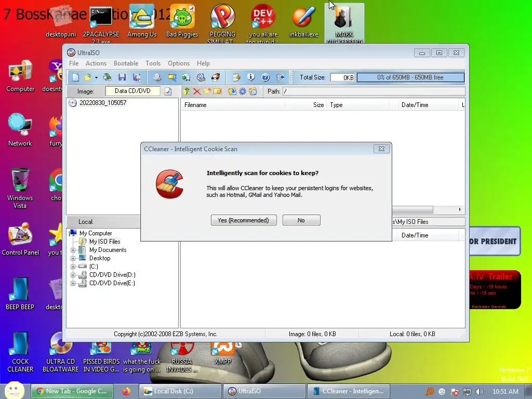This screenshot has height=399, width=532.
Task: Open the File menu in UltraISO
Action: click(74, 63)
